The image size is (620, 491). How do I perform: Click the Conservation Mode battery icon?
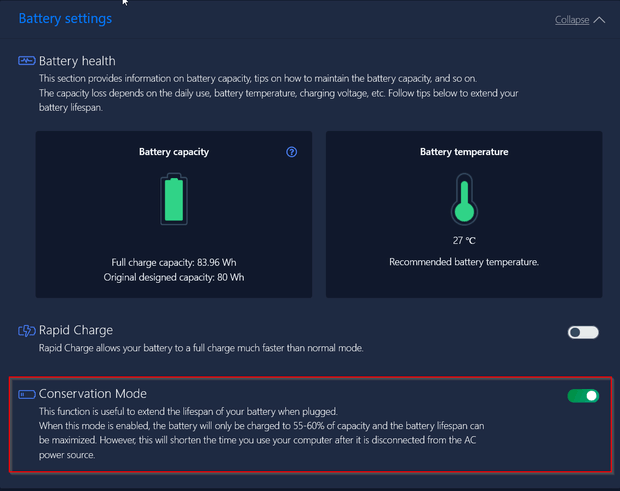[x=27, y=394]
